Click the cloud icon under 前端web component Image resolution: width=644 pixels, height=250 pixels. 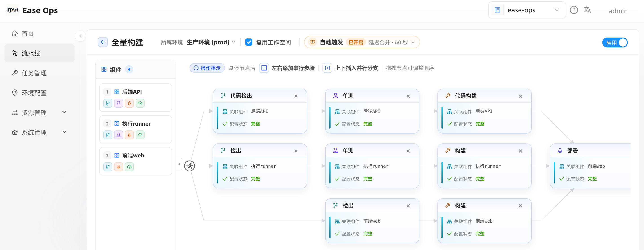129,167
